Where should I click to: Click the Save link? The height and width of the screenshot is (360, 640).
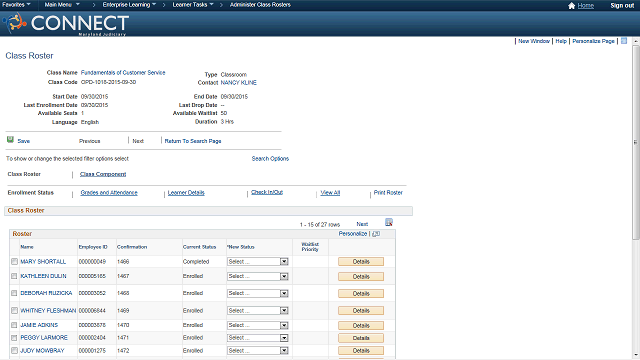[x=24, y=141]
